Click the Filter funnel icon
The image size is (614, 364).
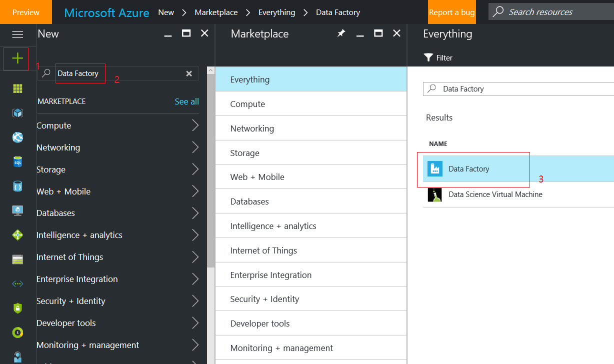pyautogui.click(x=428, y=57)
